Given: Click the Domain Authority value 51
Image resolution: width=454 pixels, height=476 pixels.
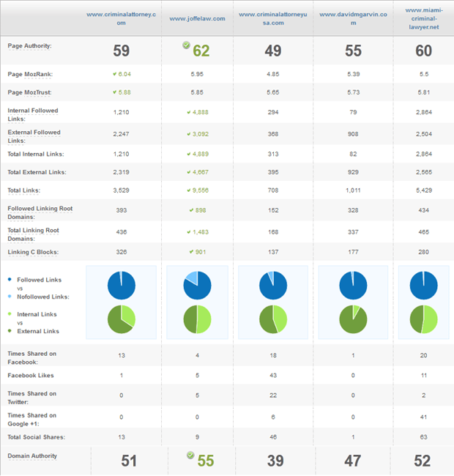Looking at the screenshot, I should [x=129, y=461].
